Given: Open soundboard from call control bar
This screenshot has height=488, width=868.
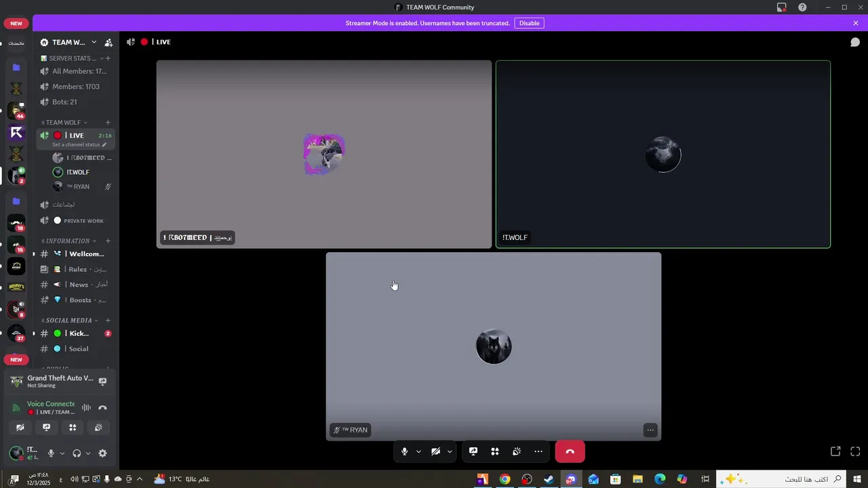Looking at the screenshot, I should click(x=517, y=451).
